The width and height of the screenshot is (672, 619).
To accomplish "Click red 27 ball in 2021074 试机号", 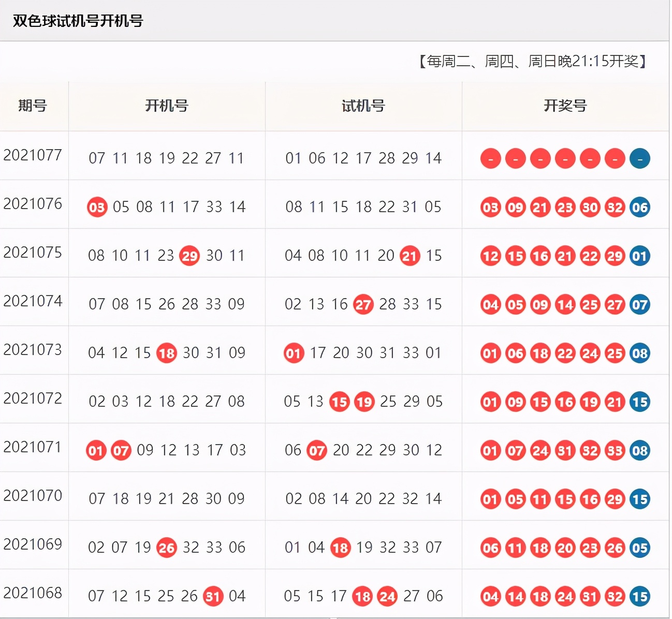I will [363, 304].
